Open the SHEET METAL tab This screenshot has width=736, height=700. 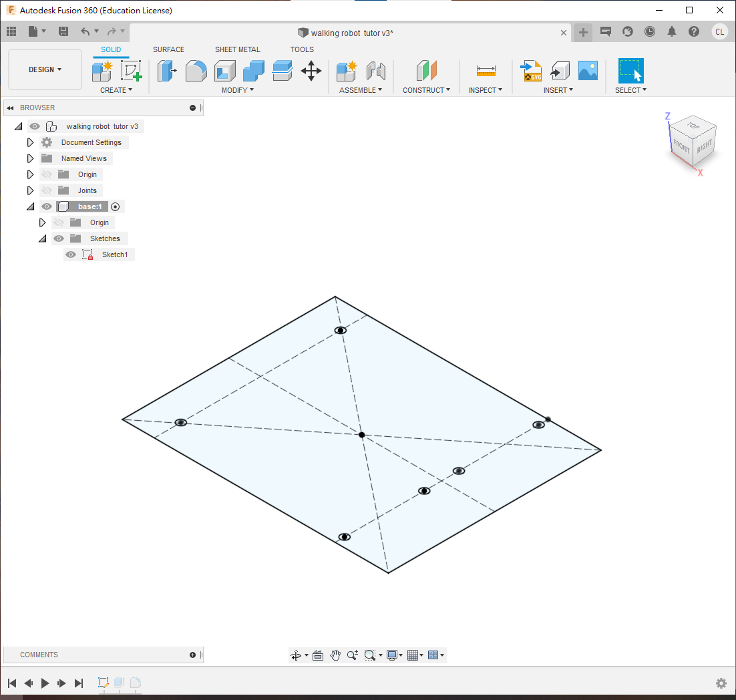coord(237,49)
